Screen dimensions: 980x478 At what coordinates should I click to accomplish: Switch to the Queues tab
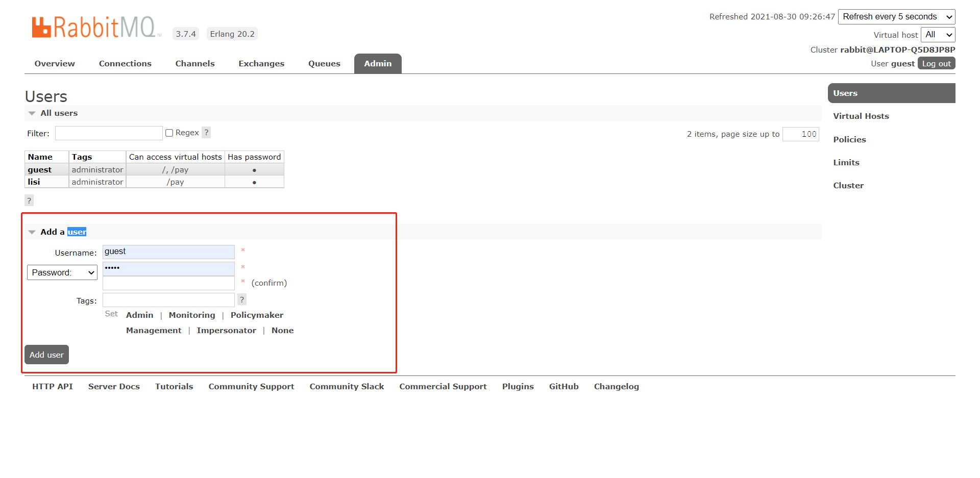coord(324,64)
